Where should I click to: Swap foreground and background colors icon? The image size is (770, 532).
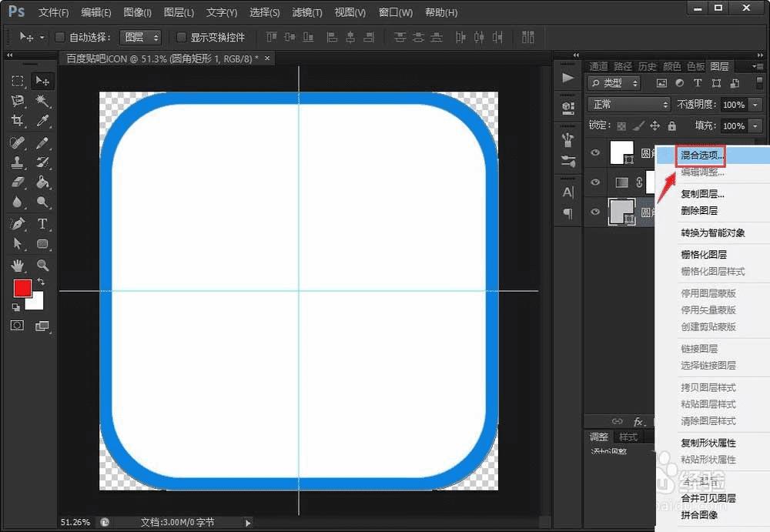[x=41, y=283]
